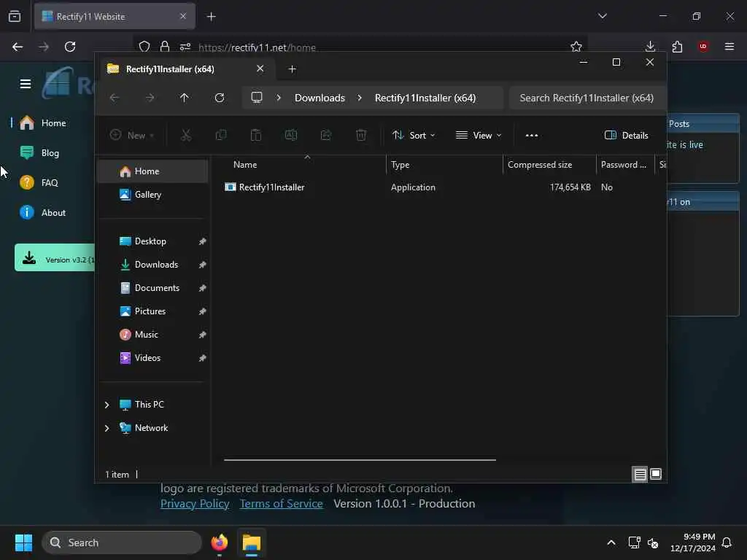Open Pictures in the navigation pane
Screen dimensions: 747x560
tap(152, 311)
